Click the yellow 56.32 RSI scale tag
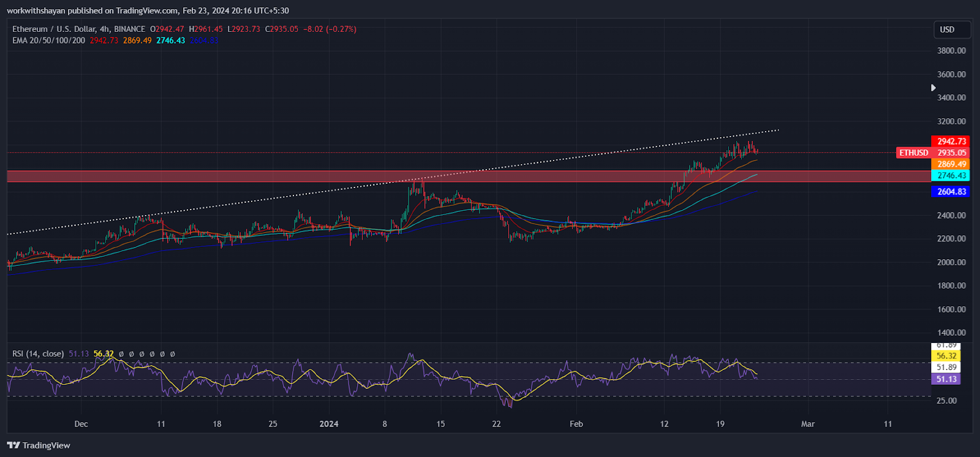The width and height of the screenshot is (980, 457). point(946,356)
